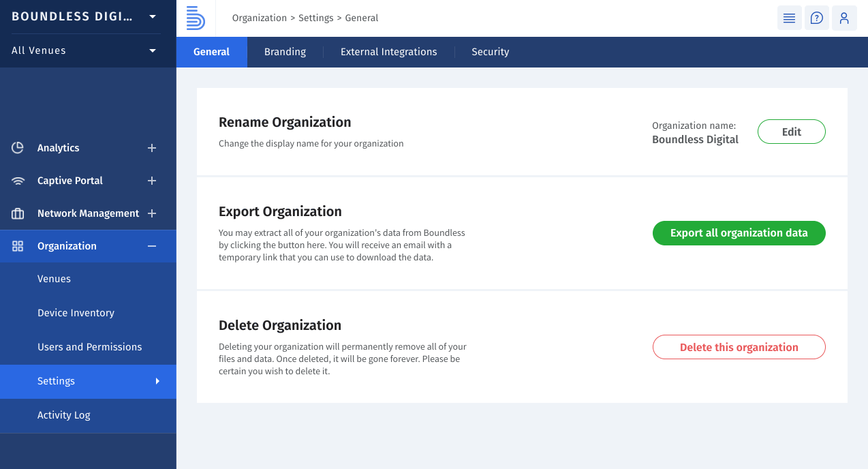
Task: Open the help question mark icon
Action: (816, 18)
